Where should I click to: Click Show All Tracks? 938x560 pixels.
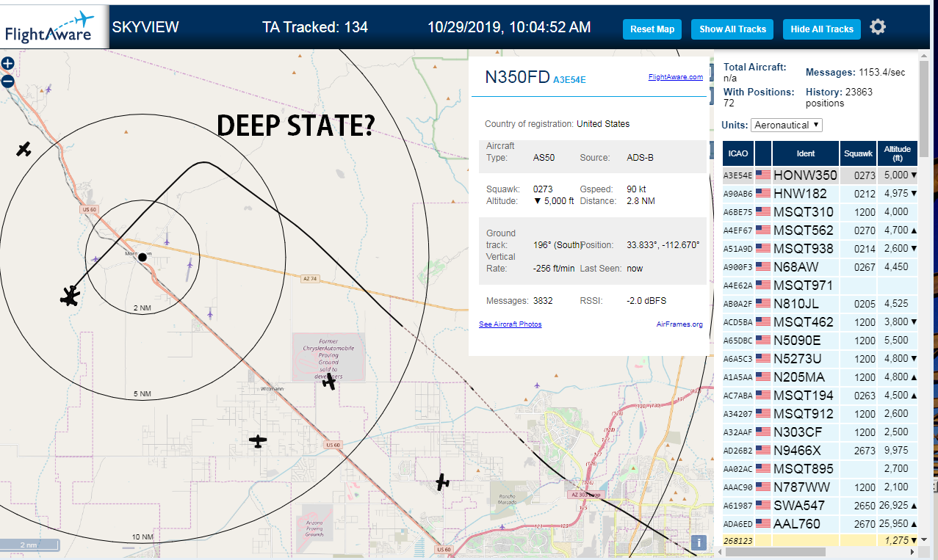732,29
